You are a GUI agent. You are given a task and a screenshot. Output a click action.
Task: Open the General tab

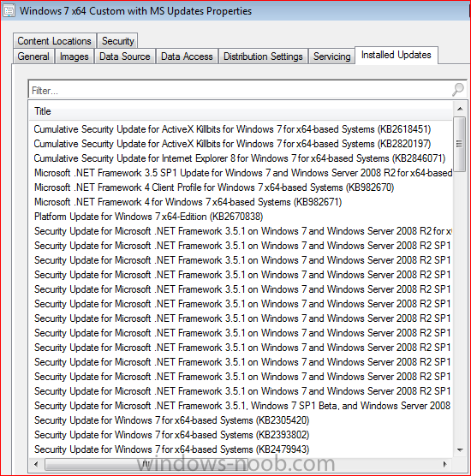[x=33, y=57]
